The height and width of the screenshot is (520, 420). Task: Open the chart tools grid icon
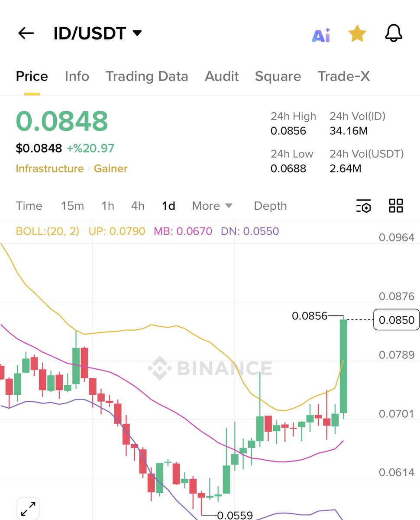coord(396,206)
